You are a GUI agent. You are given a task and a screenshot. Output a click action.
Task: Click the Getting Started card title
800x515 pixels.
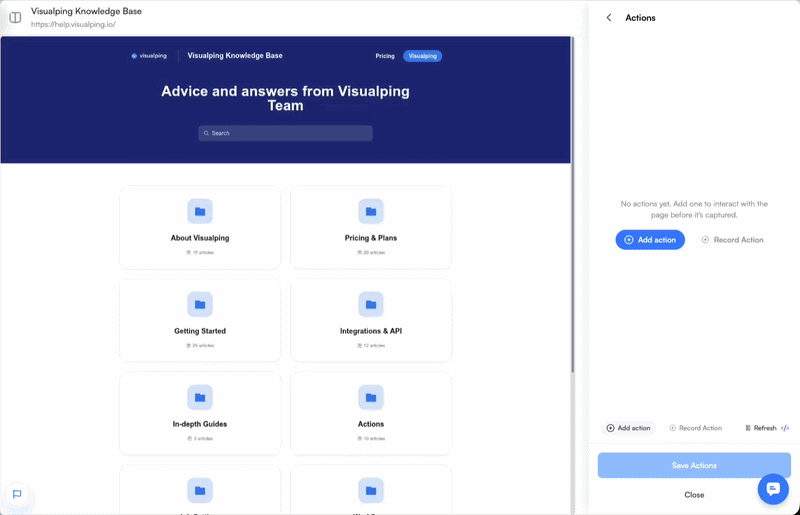(x=200, y=331)
